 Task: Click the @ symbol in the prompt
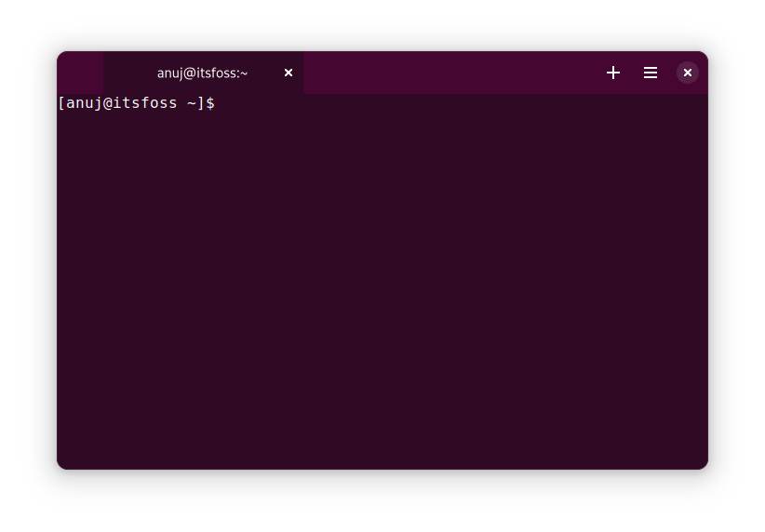[108, 103]
